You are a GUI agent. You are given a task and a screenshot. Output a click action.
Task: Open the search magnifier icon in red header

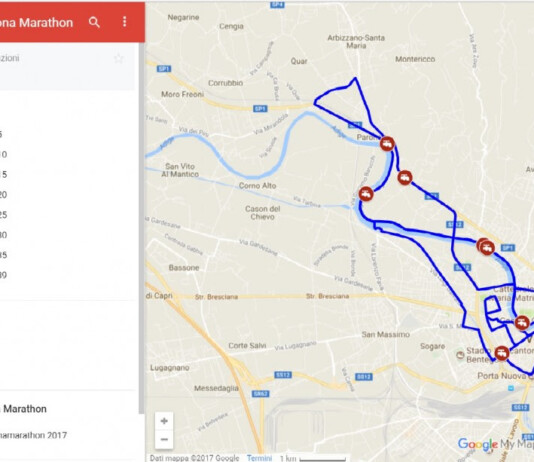pyautogui.click(x=94, y=22)
